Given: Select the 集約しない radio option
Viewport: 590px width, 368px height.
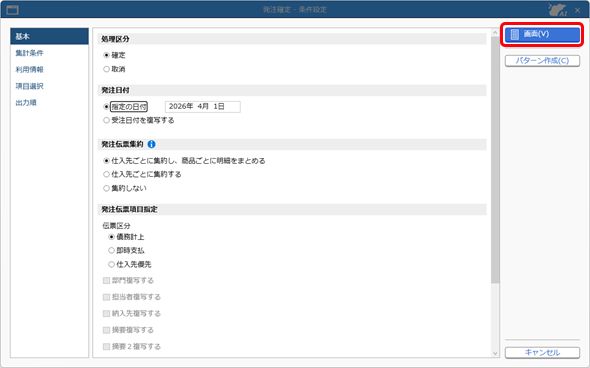Looking at the screenshot, I should pyautogui.click(x=106, y=189).
